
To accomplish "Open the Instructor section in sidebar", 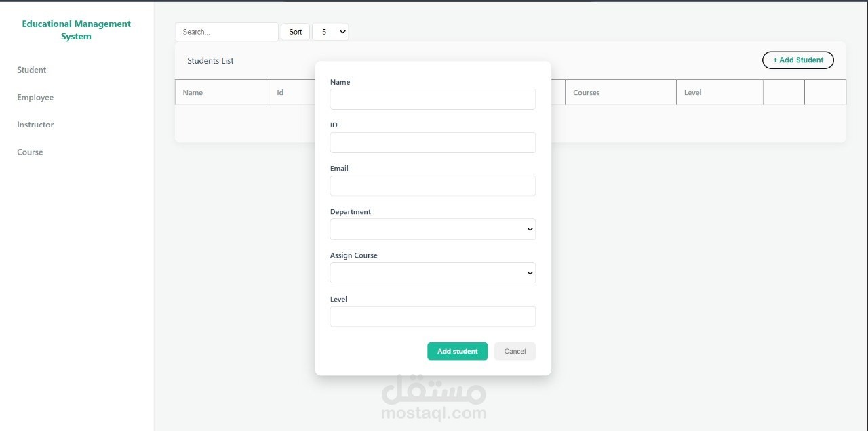I will click(35, 125).
